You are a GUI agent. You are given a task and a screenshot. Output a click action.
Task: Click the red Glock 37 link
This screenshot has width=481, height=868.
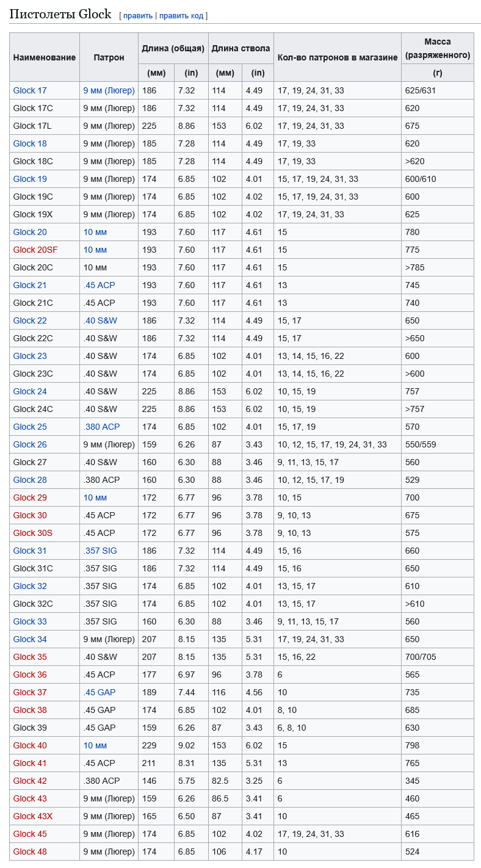click(x=30, y=692)
